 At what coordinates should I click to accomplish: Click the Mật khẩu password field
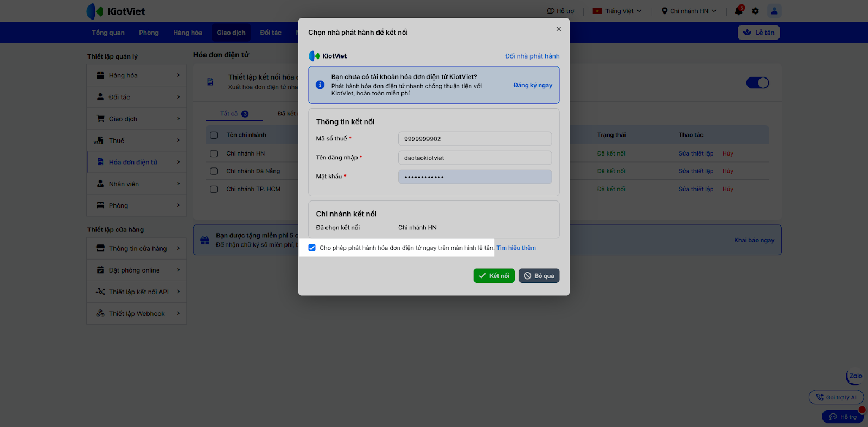click(x=475, y=177)
